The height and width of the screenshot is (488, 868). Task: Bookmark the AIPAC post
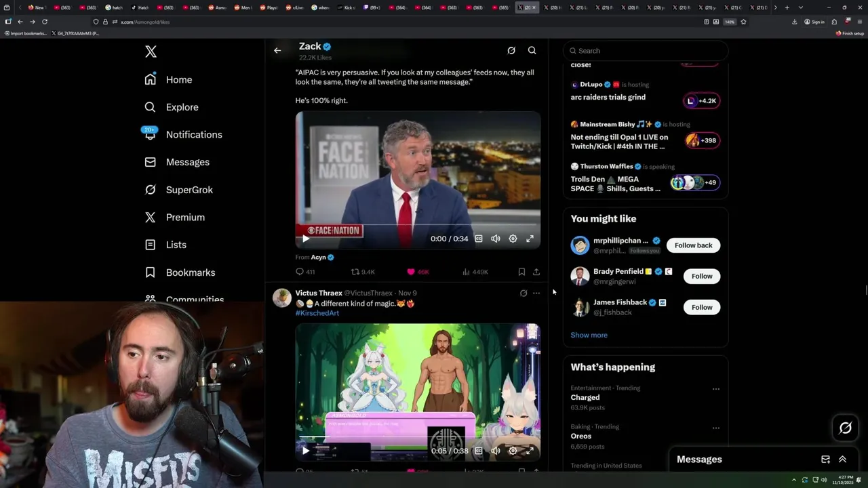[x=521, y=272]
